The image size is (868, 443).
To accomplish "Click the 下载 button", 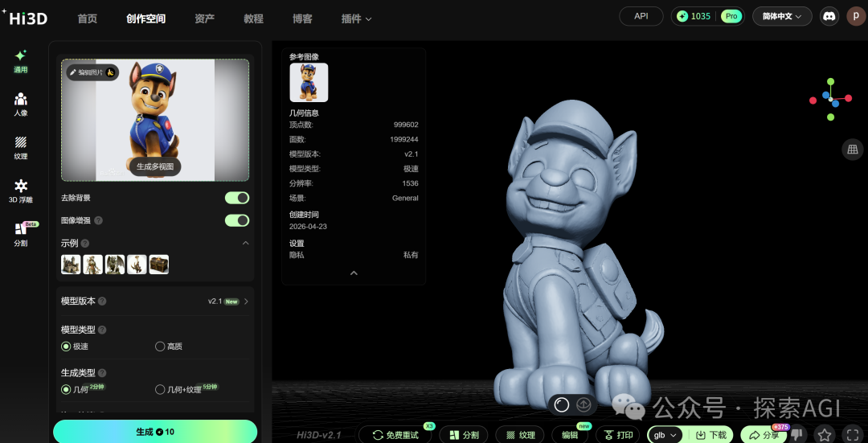I will [x=710, y=435].
